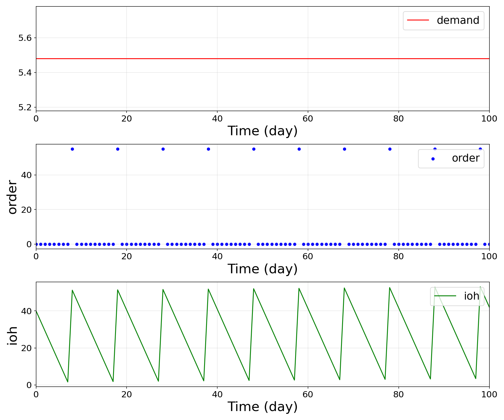Click the vertical 'order' y-axis label

(13, 197)
